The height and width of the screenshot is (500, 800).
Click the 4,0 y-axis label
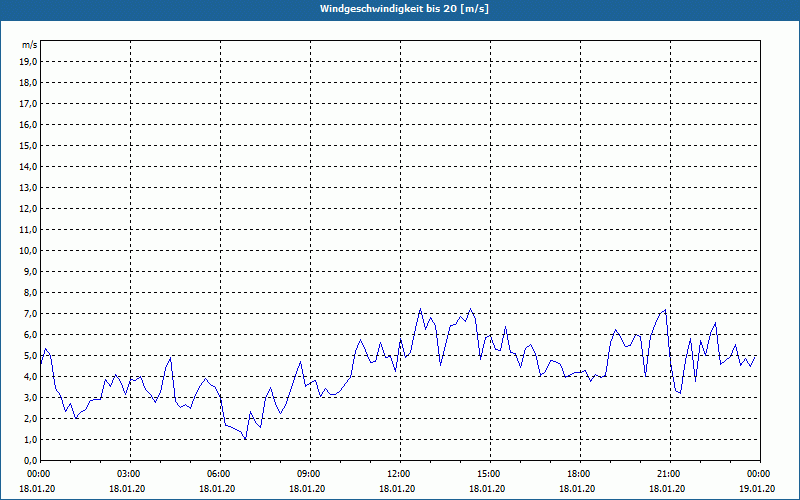[30, 377]
